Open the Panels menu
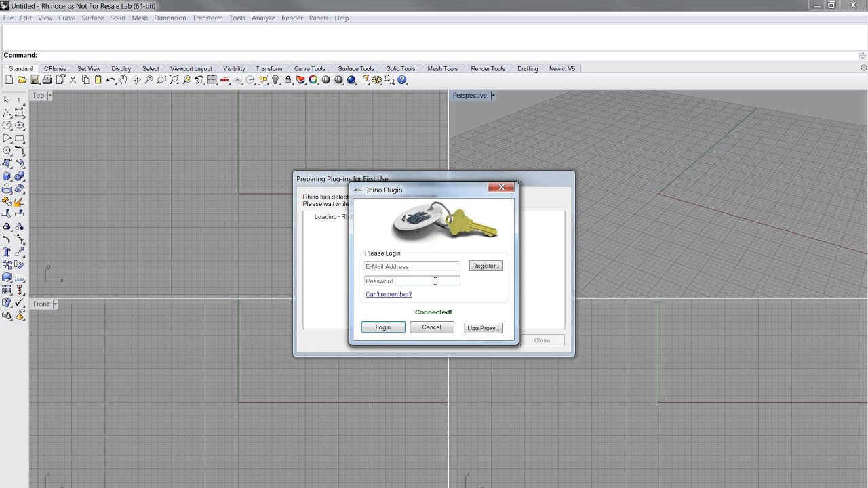The height and width of the screenshot is (488, 868). 319,18
